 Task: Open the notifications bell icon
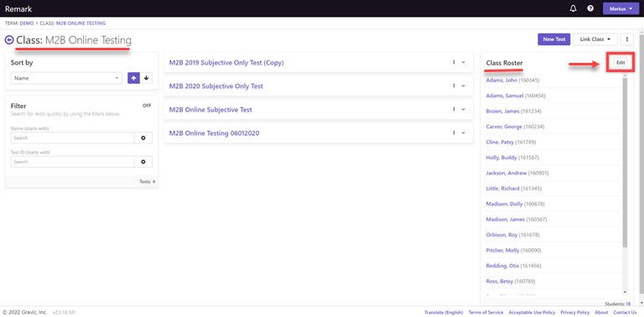574,8
